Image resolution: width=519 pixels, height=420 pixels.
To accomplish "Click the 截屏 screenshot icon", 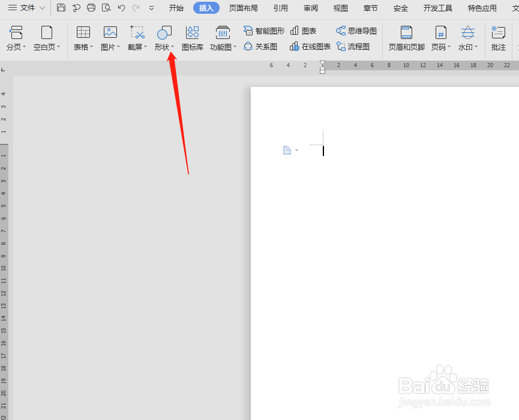I will [x=137, y=32].
